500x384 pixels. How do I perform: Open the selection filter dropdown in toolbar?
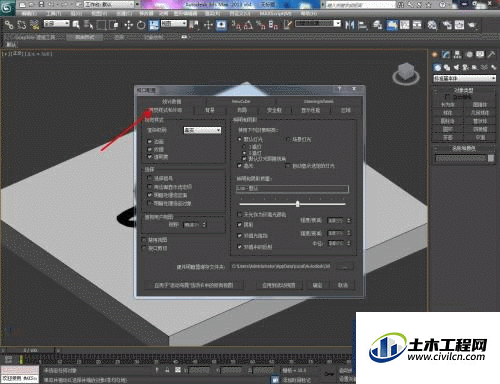[57, 23]
